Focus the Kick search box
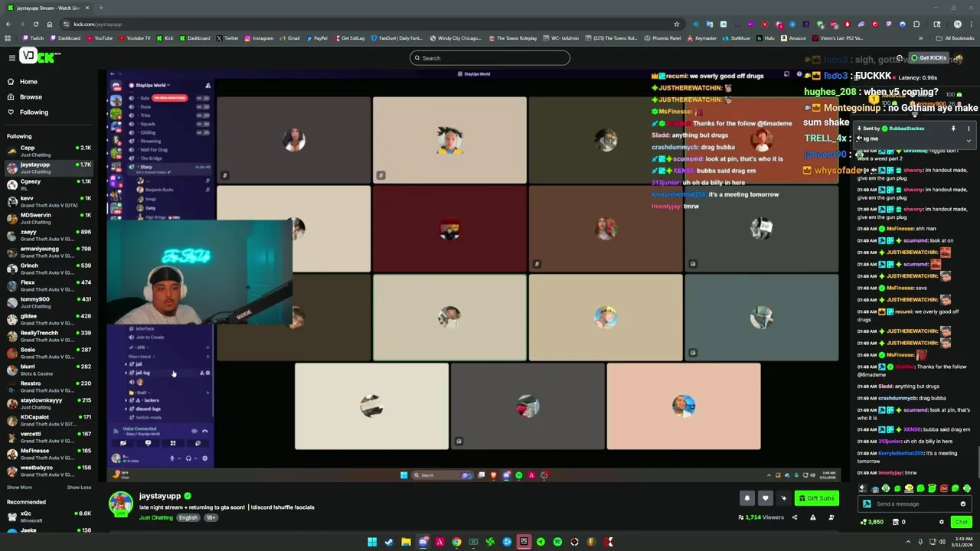Screen dimensions: 980x551 click(x=490, y=58)
